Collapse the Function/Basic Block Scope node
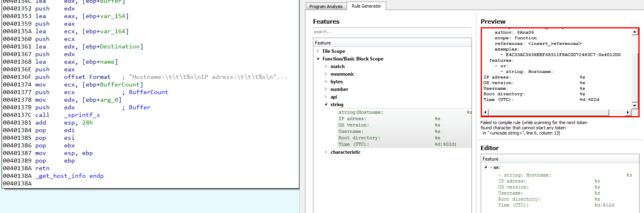This screenshot has height=213, width=644. [318, 59]
